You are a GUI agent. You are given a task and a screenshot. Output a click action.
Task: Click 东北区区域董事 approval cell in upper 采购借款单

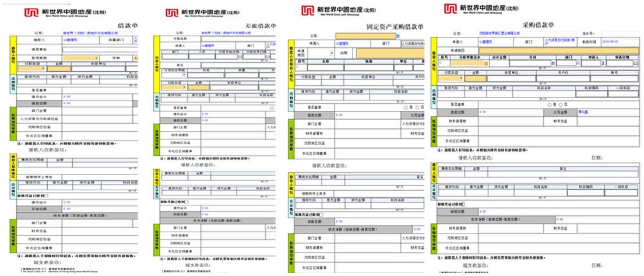558,141
